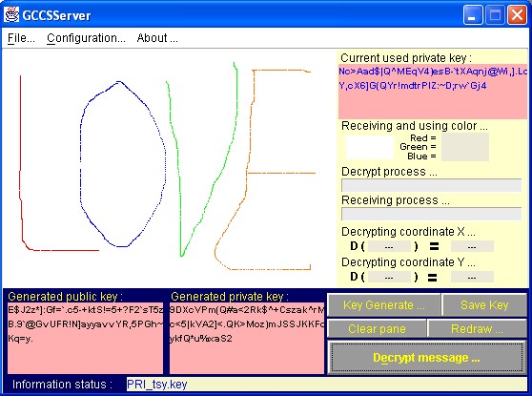
Task: Click the Receiving process progress bar
Action: coord(431,214)
